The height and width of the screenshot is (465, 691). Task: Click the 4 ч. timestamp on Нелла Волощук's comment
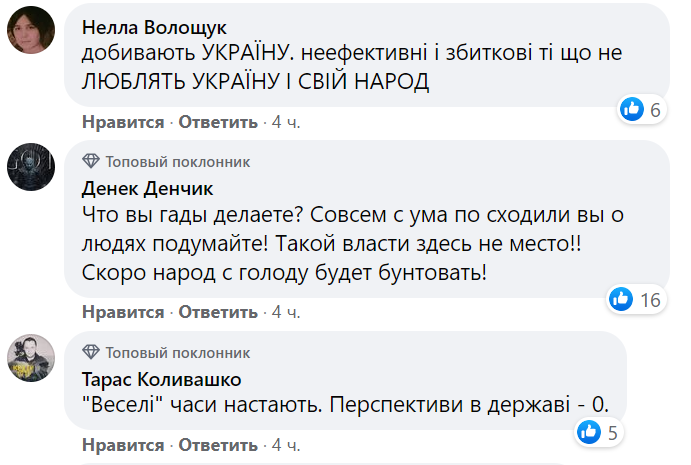(x=286, y=122)
